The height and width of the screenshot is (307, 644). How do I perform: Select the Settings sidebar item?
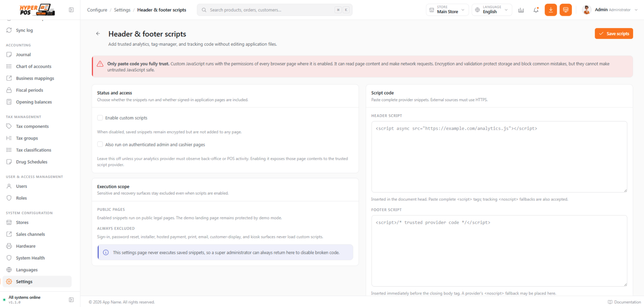coord(37,282)
